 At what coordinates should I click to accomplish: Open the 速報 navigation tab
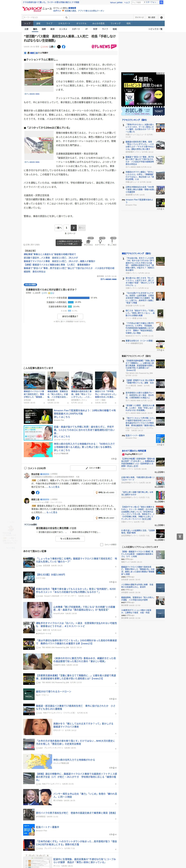pos(38,24)
